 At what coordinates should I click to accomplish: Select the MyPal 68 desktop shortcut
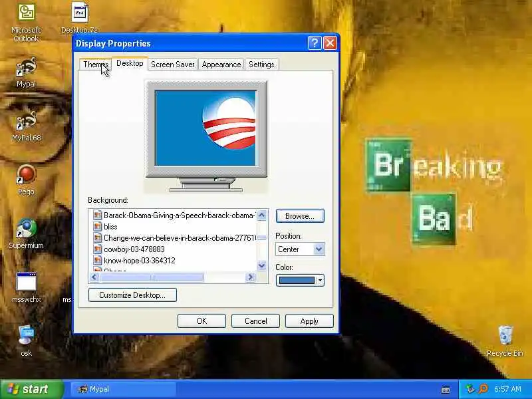coord(26,126)
